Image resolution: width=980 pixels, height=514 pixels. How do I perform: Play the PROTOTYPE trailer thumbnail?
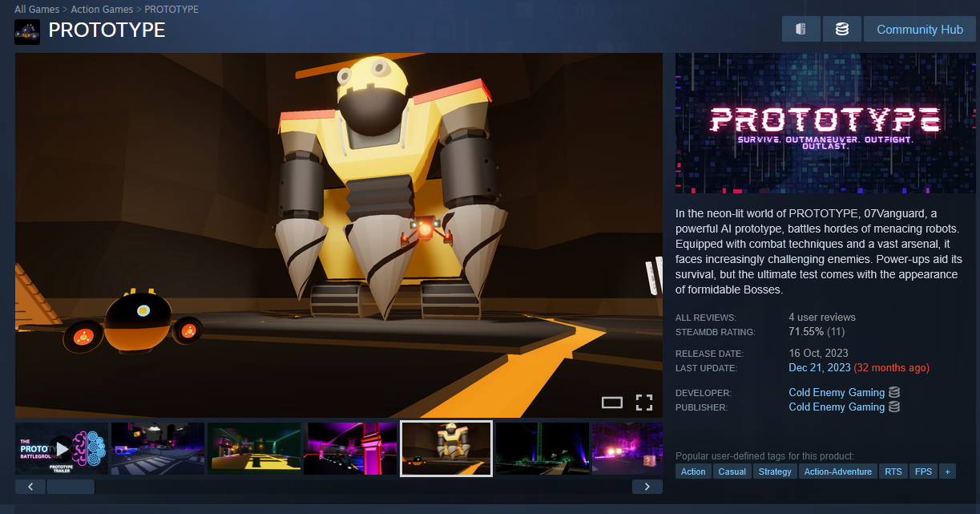point(62,449)
